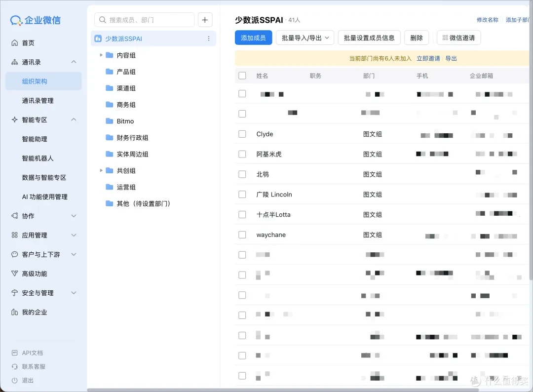Click 批量设置成员信息 button
533x392 pixels.
369,38
